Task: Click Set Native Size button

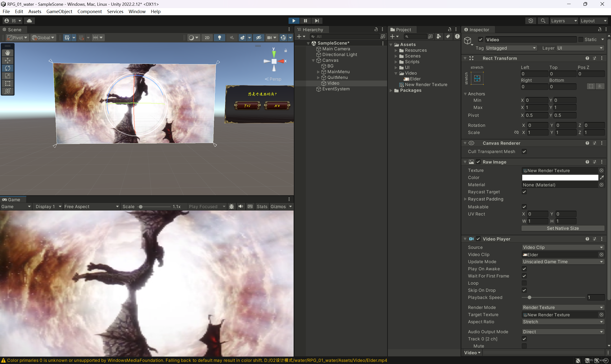Action: point(563,228)
